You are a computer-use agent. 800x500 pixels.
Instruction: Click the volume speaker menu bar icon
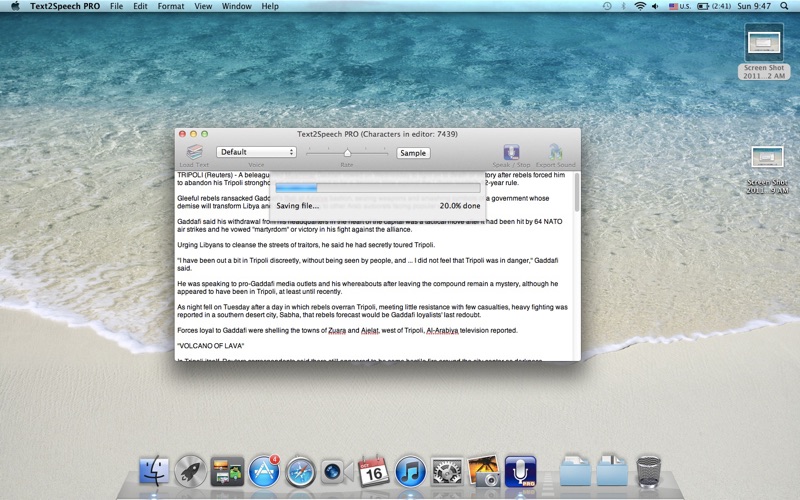click(x=656, y=6)
